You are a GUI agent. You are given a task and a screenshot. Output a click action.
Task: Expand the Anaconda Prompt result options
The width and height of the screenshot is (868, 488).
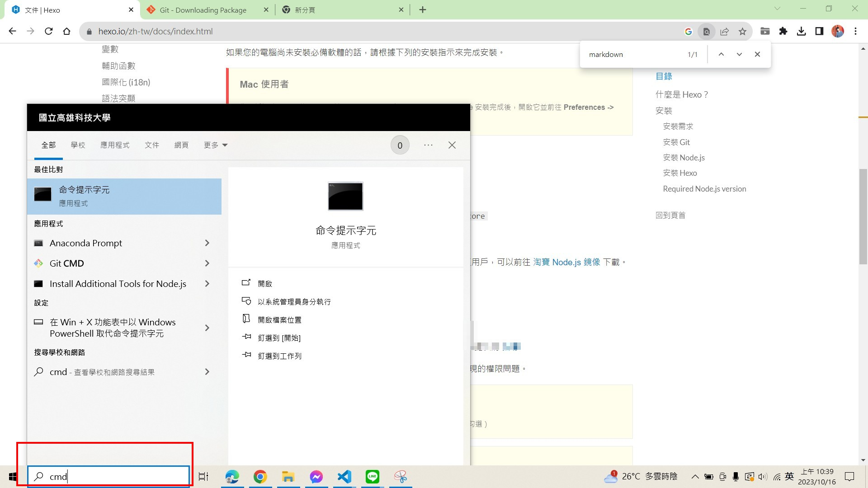coord(207,243)
